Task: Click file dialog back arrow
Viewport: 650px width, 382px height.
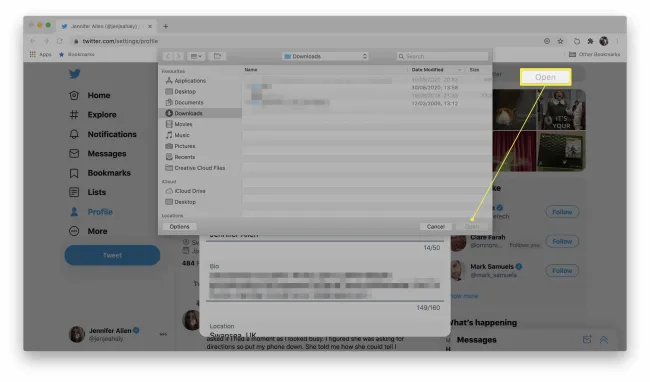Action: (x=168, y=56)
